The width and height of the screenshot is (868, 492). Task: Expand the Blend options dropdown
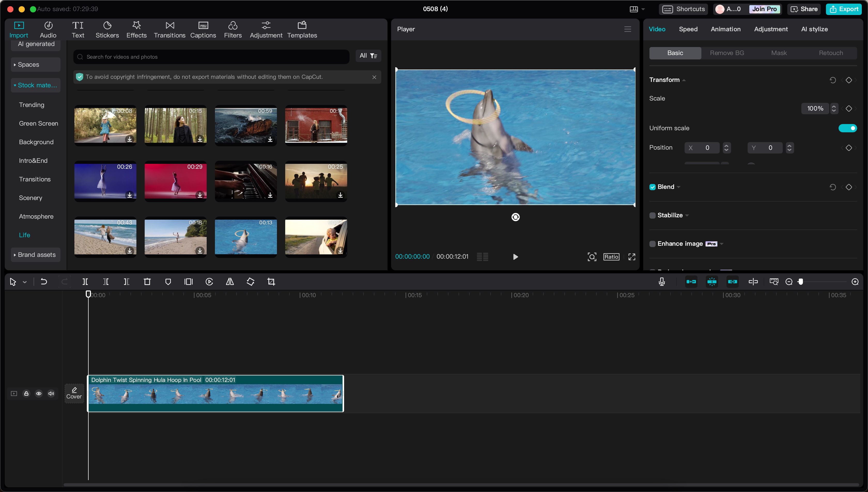[x=679, y=187]
